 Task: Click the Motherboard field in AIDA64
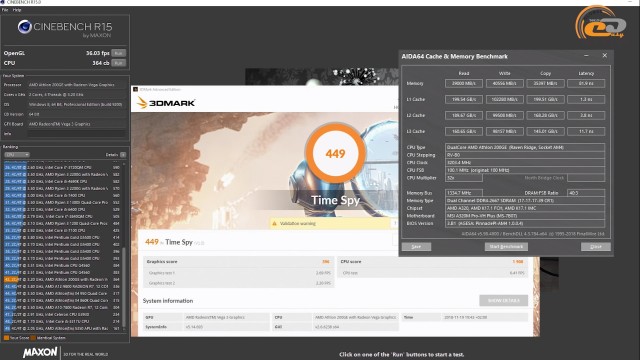525,216
